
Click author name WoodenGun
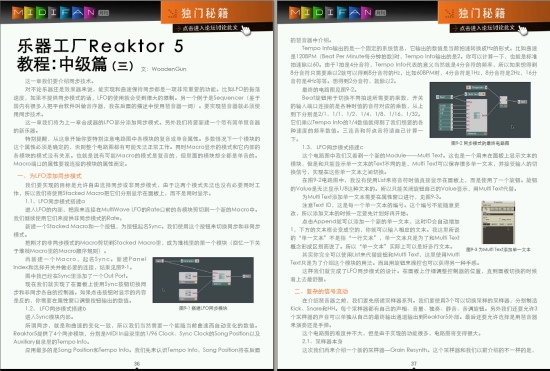(x=169, y=69)
